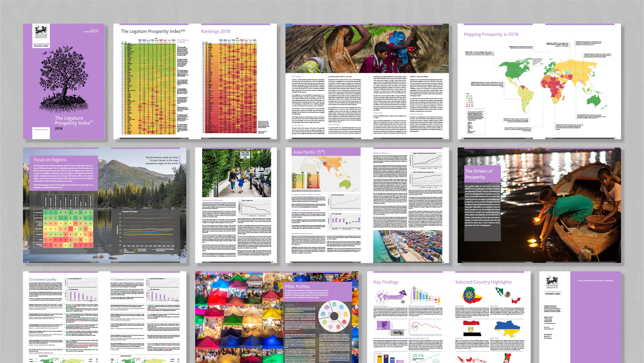Click the Legatum Institute logo on the back cover

pyautogui.click(x=552, y=283)
